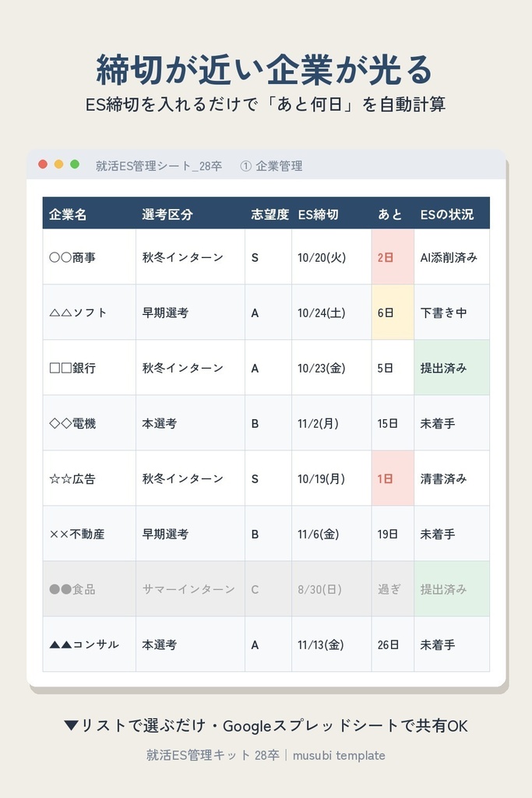Click the 15日 remaining cell
The width and height of the screenshot is (532, 798).
393,423
